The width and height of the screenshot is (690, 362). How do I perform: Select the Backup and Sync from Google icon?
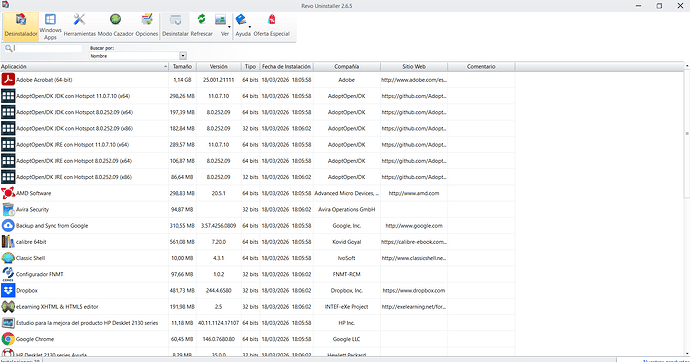tap(8, 226)
